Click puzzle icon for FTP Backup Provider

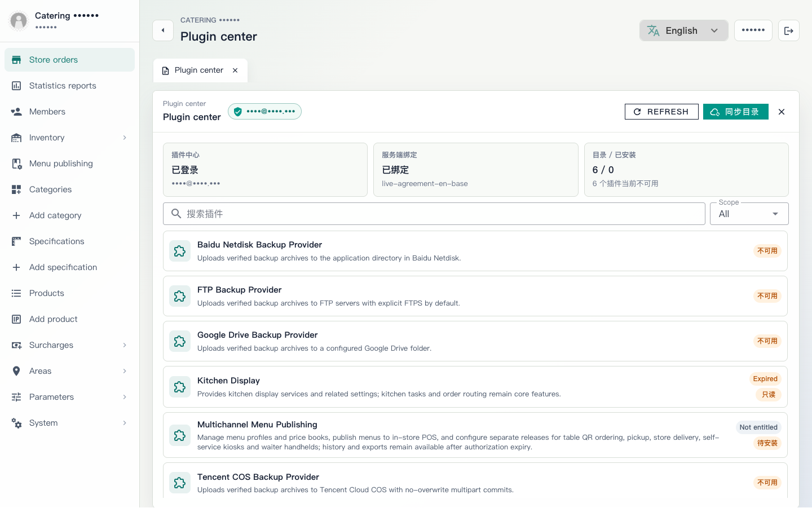coord(180,296)
